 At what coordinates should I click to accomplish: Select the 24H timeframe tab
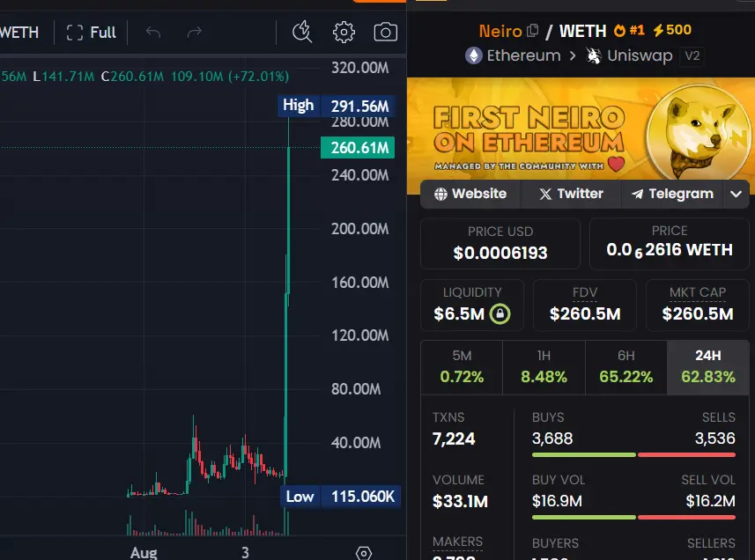pyautogui.click(x=708, y=367)
